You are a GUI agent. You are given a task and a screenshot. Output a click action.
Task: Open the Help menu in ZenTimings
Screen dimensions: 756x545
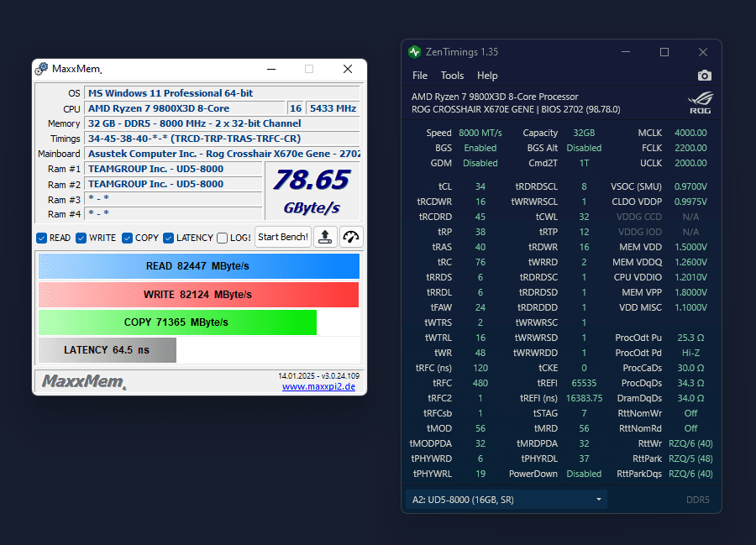487,76
